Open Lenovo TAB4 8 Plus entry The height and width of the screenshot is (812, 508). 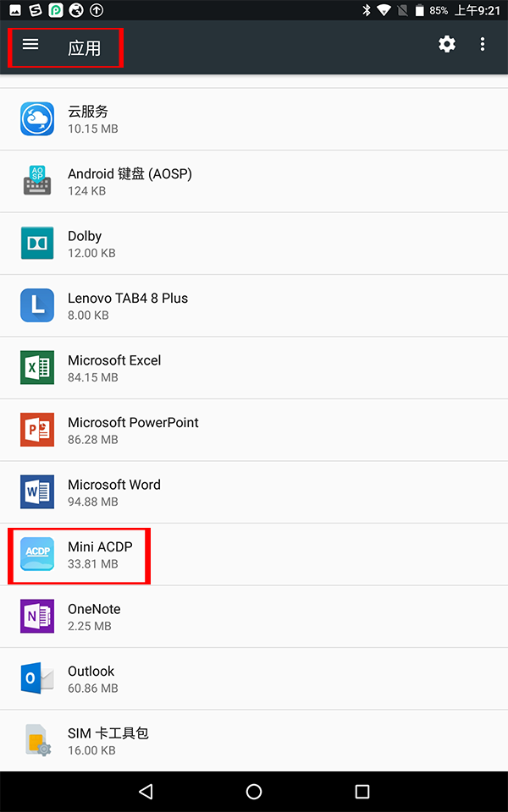pos(254,305)
